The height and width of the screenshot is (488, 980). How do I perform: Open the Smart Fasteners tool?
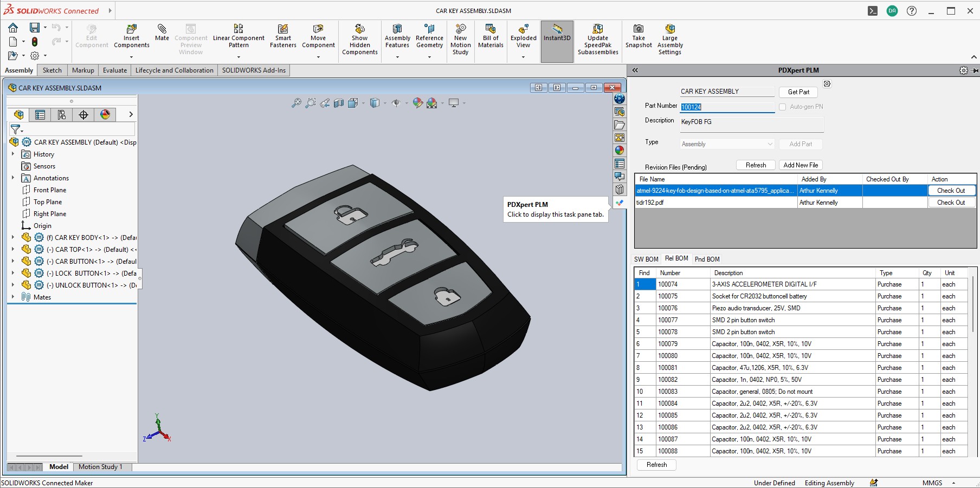[283, 36]
